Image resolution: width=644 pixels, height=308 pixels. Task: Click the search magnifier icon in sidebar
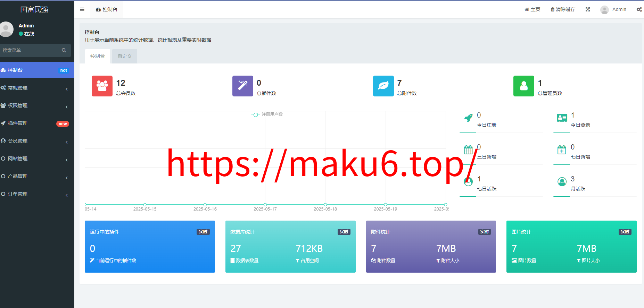[x=64, y=50]
